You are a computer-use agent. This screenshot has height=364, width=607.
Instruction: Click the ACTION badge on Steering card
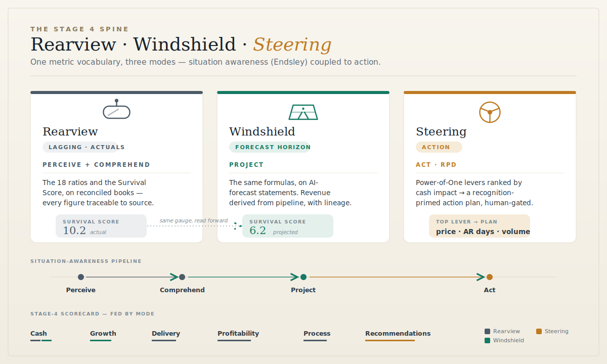[x=439, y=147]
